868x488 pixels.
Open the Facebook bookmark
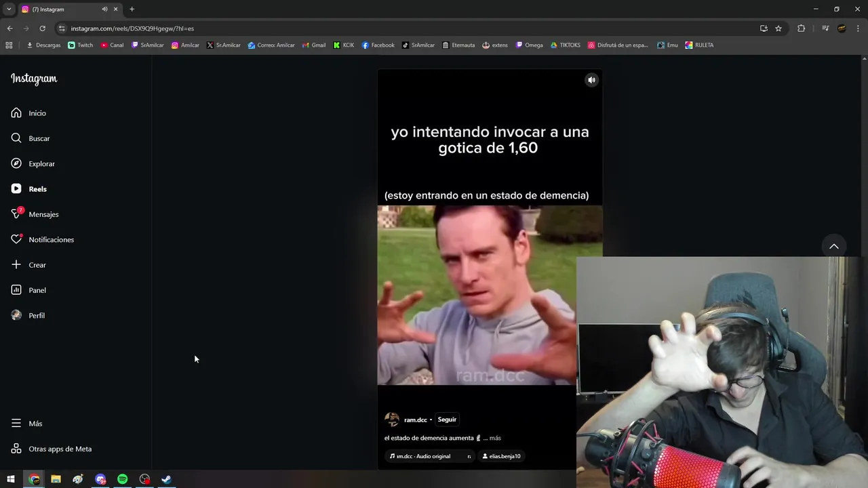tap(378, 45)
